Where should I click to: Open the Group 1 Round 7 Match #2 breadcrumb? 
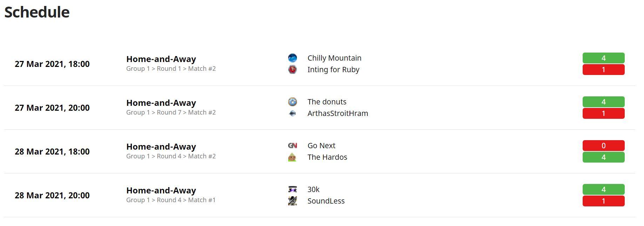[171, 112]
